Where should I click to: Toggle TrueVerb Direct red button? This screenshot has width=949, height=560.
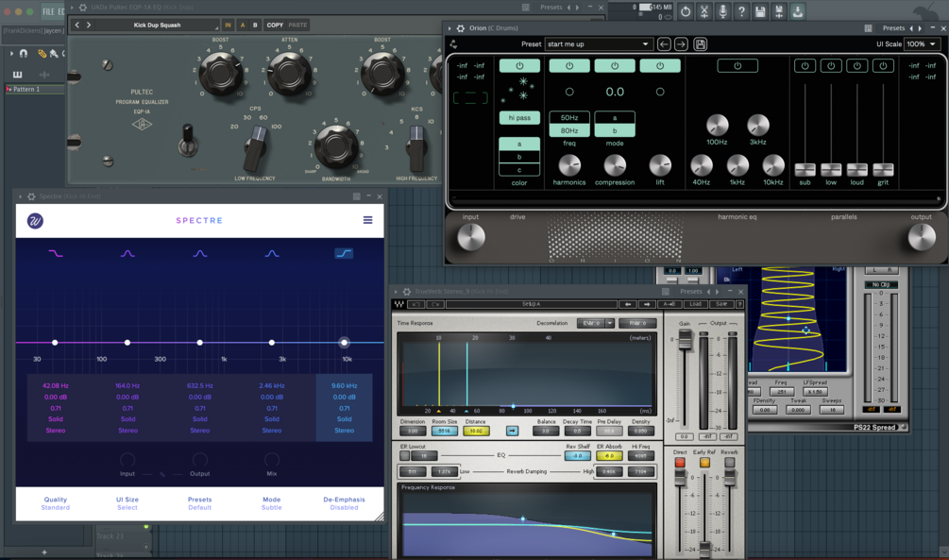click(x=680, y=463)
